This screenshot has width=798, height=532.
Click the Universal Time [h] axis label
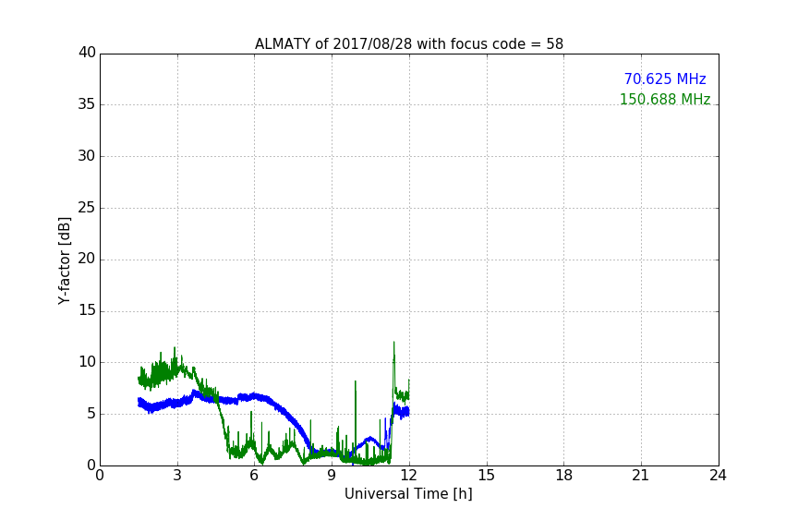coord(408,494)
